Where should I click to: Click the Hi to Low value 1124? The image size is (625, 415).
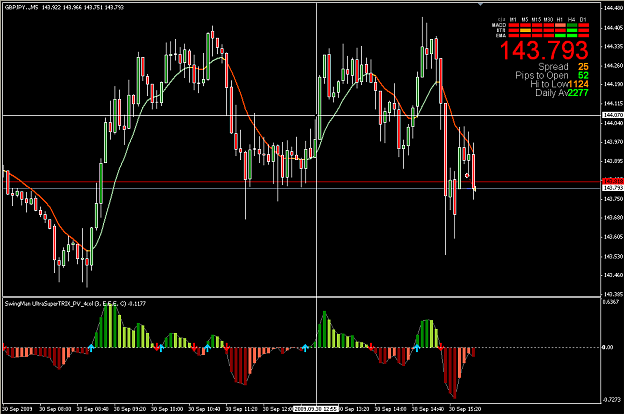point(578,84)
